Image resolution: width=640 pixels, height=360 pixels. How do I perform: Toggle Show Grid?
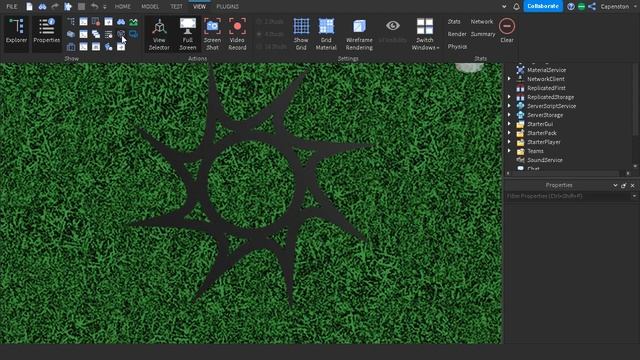(x=301, y=34)
